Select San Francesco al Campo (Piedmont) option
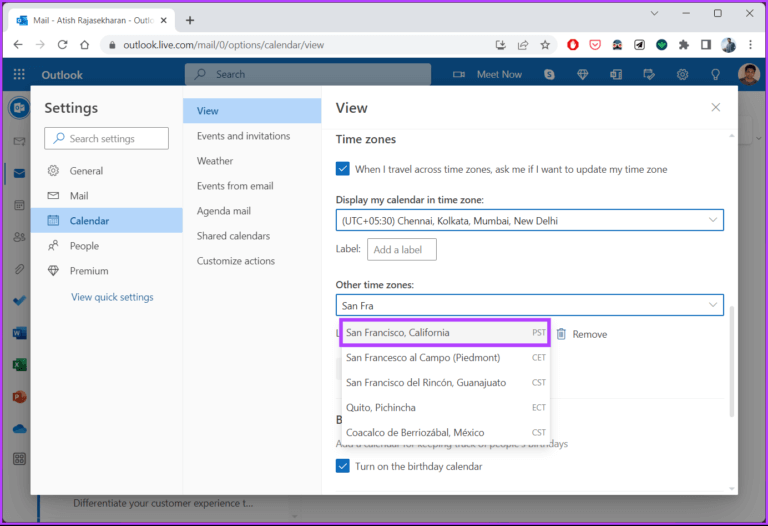This screenshot has height=526, width=768. (445, 358)
